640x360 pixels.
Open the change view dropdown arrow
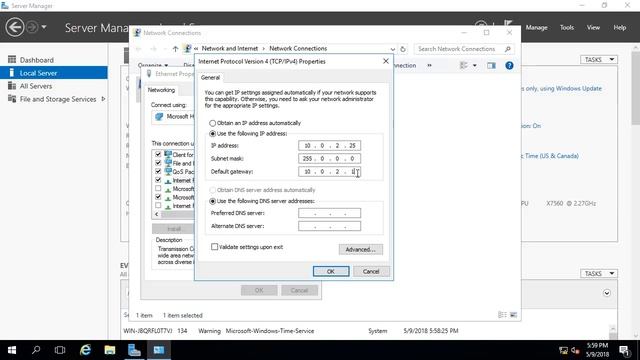point(475,65)
